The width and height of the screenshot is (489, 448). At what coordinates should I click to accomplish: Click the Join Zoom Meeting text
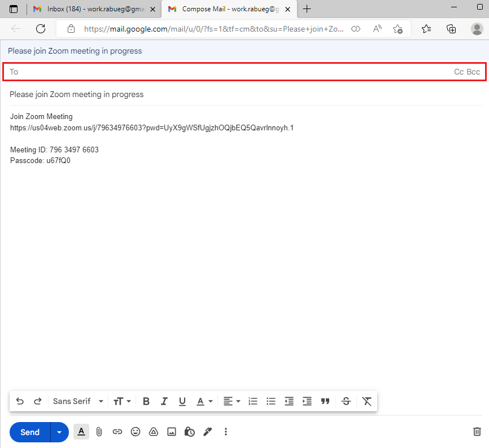pos(41,117)
